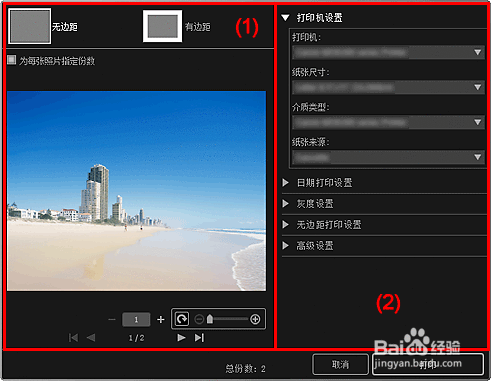Viewport: 491px width, 381px height.
Task: Click the copies number field
Action: 136,319
